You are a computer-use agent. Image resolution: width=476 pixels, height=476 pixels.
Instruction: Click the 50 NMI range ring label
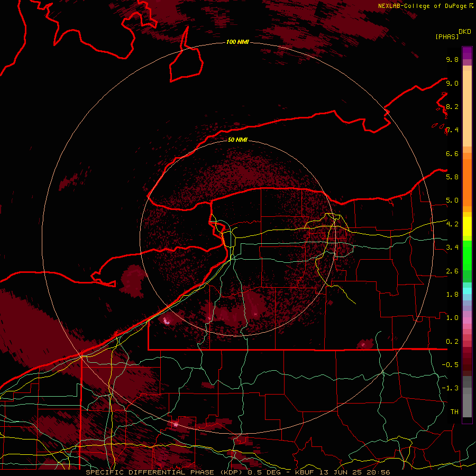pyautogui.click(x=237, y=140)
